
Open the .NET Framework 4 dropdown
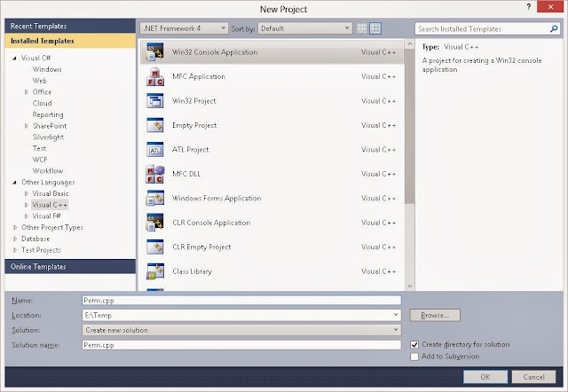click(x=184, y=28)
